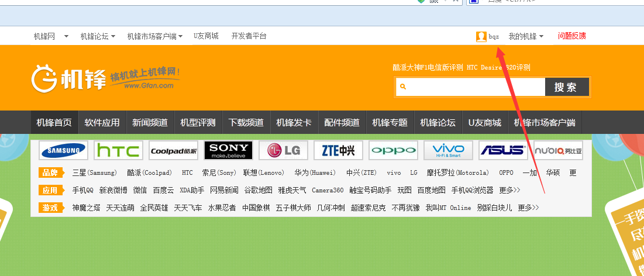Screen dimensions: 644x276
Task: Open the Coolpad brand logo
Action: [x=173, y=150]
